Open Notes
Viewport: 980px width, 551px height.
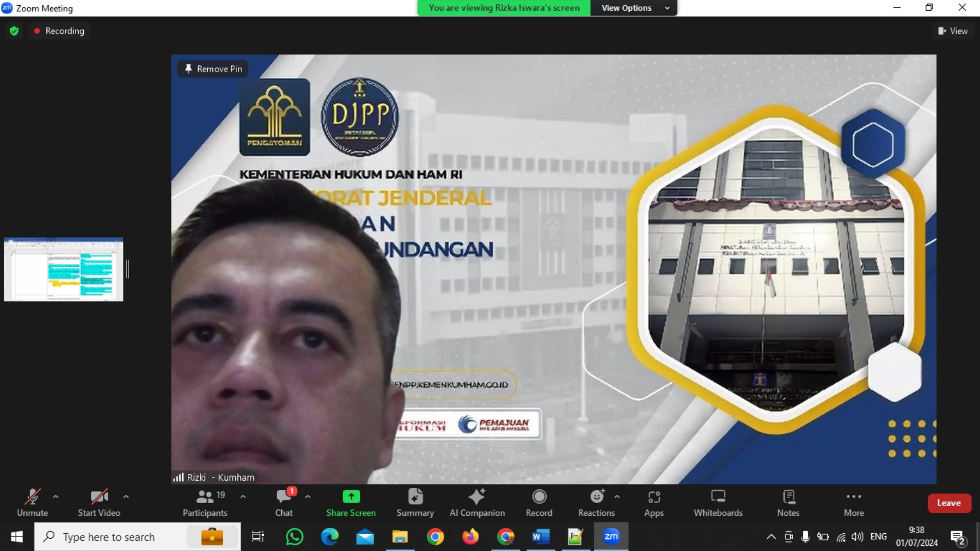[x=788, y=503]
